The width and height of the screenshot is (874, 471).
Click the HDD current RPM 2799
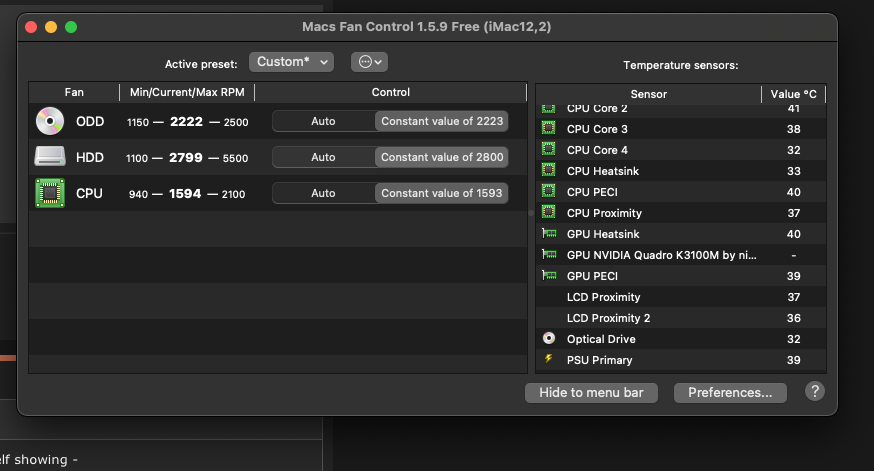click(x=186, y=158)
